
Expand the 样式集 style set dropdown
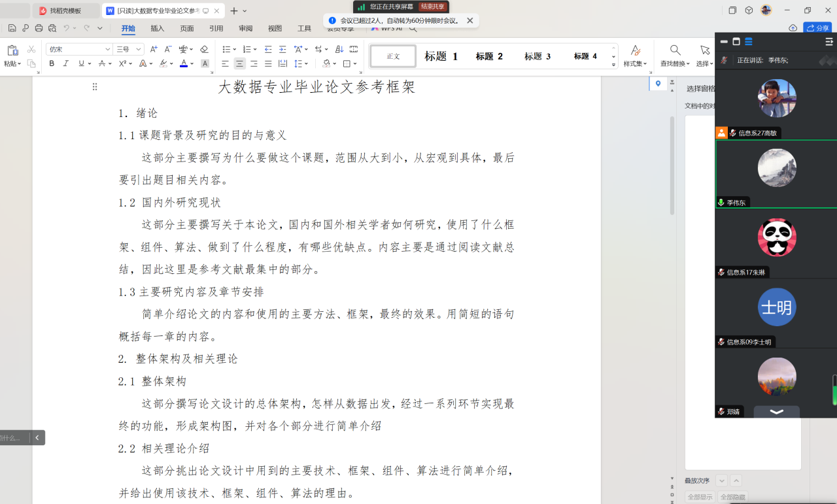(x=635, y=56)
